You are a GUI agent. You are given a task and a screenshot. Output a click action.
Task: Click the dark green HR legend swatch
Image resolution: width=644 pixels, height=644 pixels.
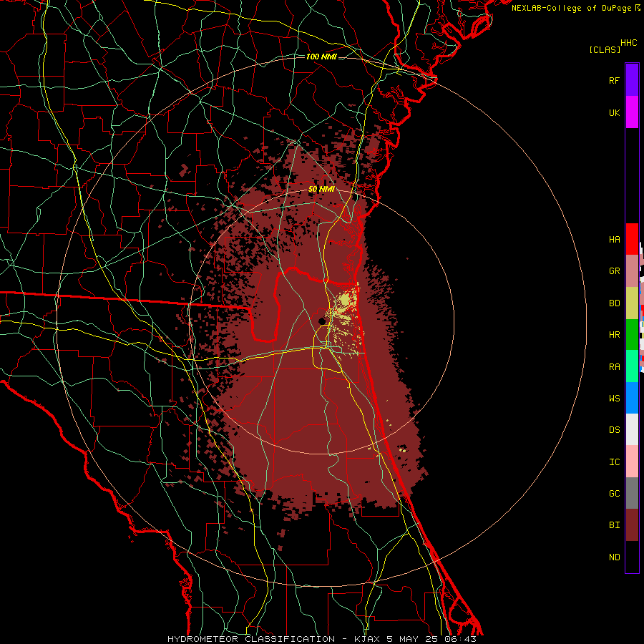click(x=632, y=335)
